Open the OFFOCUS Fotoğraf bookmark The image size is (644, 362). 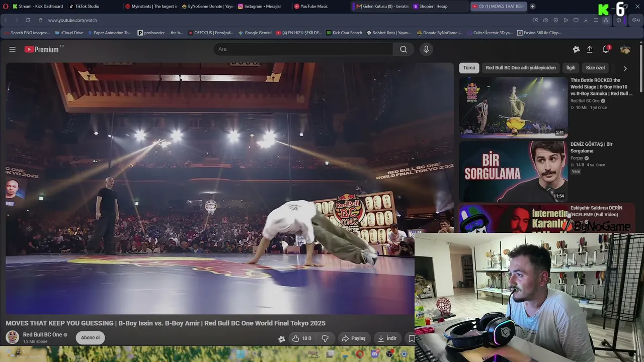click(211, 33)
